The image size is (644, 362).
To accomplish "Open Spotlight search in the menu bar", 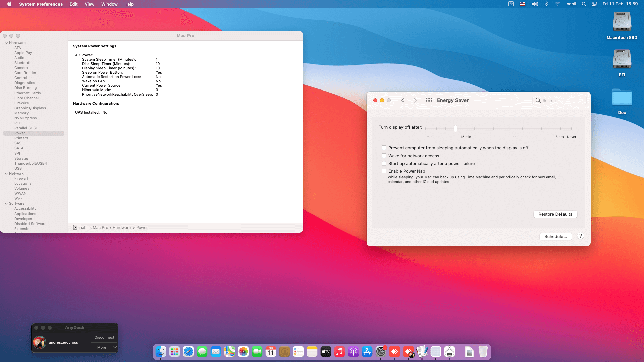I will pos(584,4).
